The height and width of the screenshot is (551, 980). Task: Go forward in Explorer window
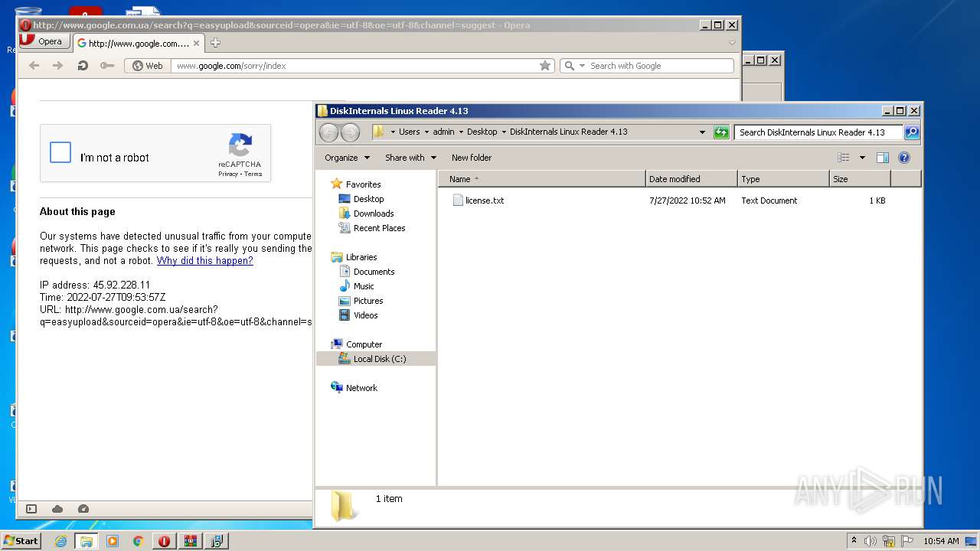point(350,132)
